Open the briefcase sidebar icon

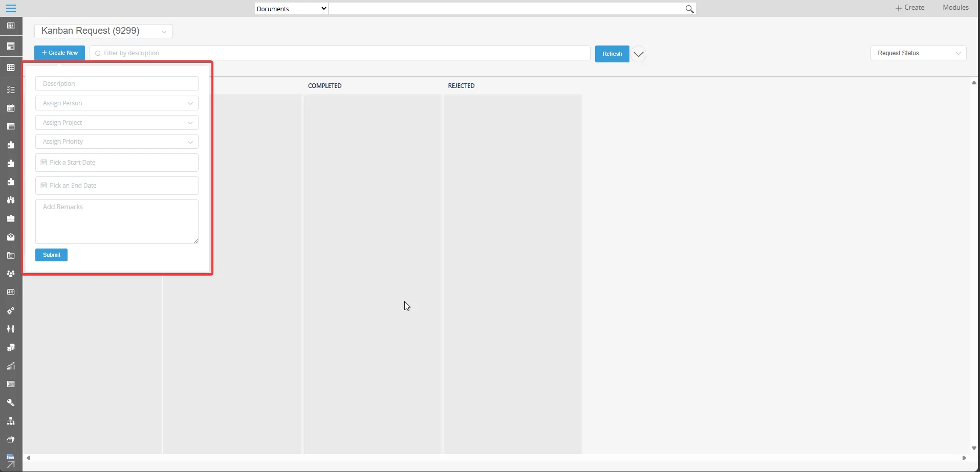tap(11, 218)
